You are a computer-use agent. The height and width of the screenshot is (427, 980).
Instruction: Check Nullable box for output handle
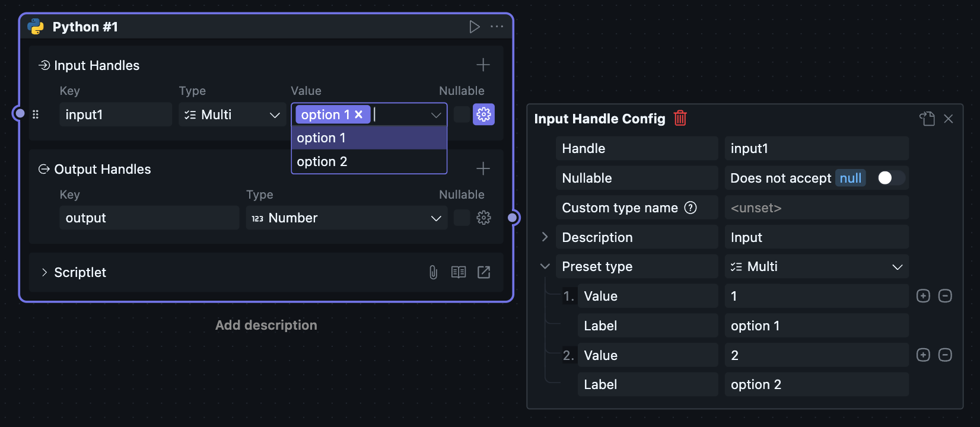462,218
